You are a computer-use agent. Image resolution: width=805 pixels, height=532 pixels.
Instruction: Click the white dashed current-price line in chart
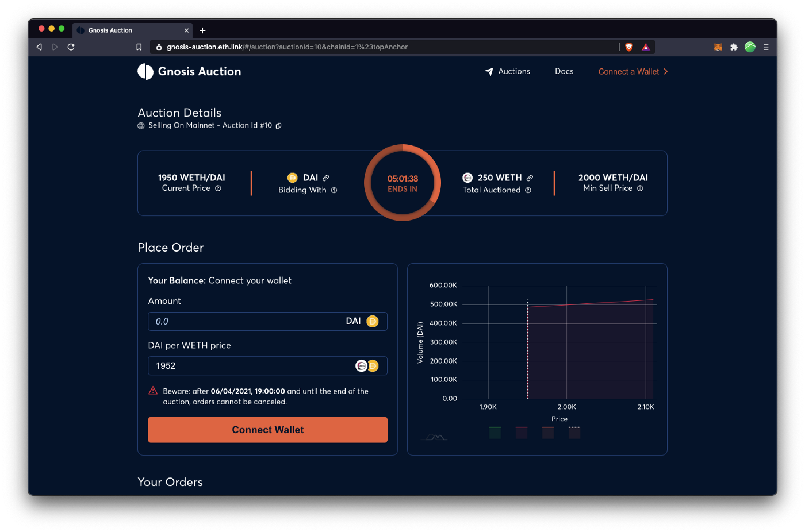tap(528, 349)
